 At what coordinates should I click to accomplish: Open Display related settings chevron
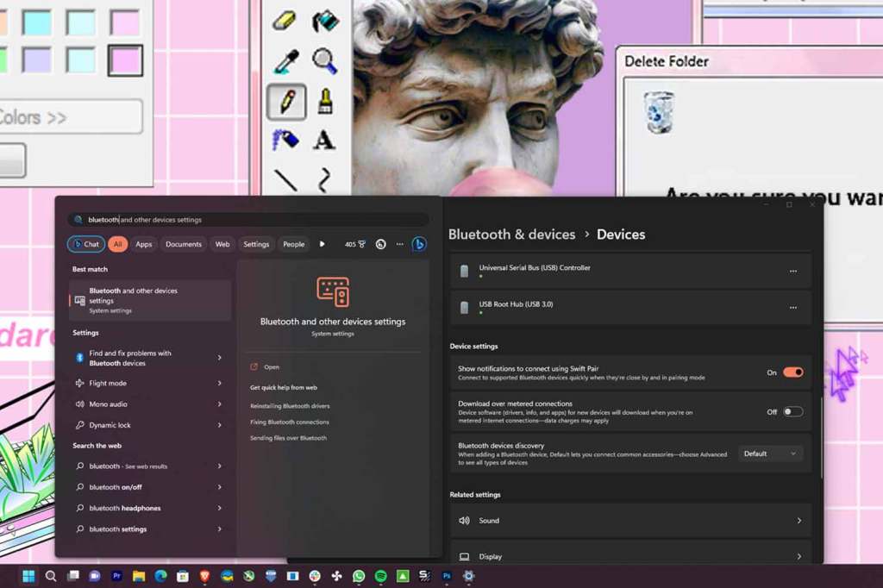coord(799,556)
